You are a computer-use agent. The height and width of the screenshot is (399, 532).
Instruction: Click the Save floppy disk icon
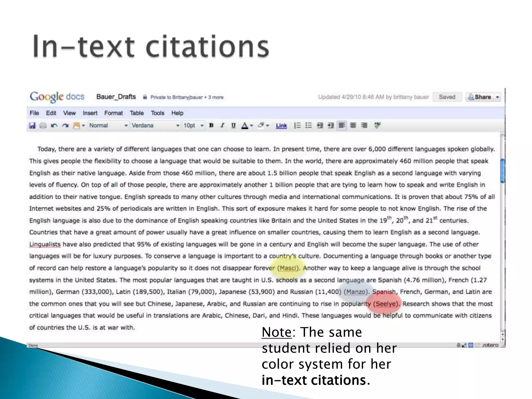point(32,126)
